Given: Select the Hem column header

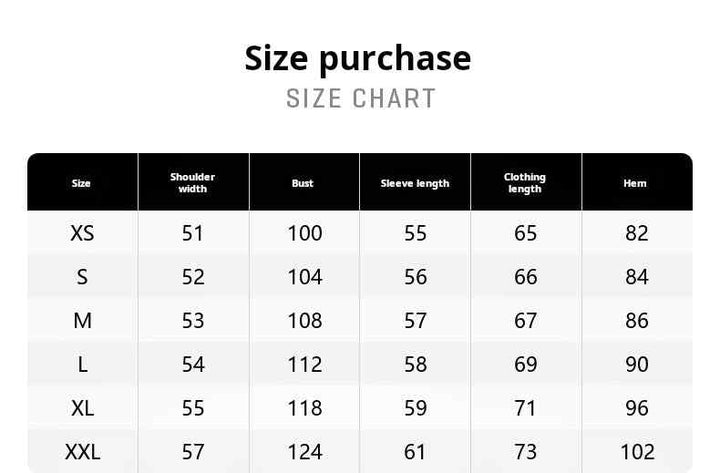Looking at the screenshot, I should click(635, 183).
